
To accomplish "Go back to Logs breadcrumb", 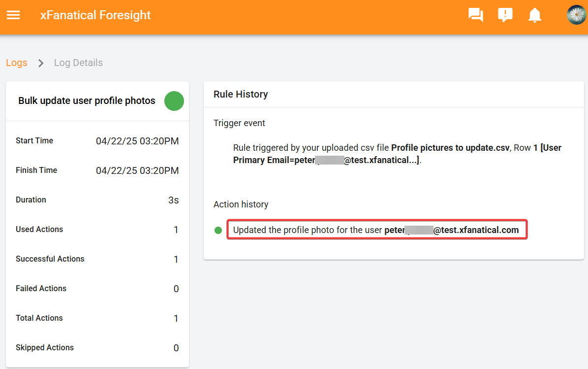I will click(17, 63).
